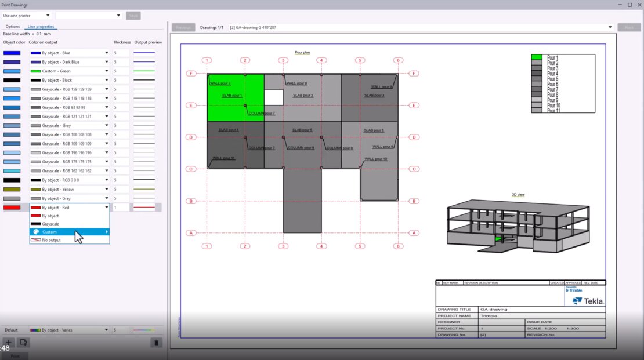Screen dimensions: 644x360
Task: Open the 'Use one printer' dropdown
Action: pyautogui.click(x=26, y=16)
